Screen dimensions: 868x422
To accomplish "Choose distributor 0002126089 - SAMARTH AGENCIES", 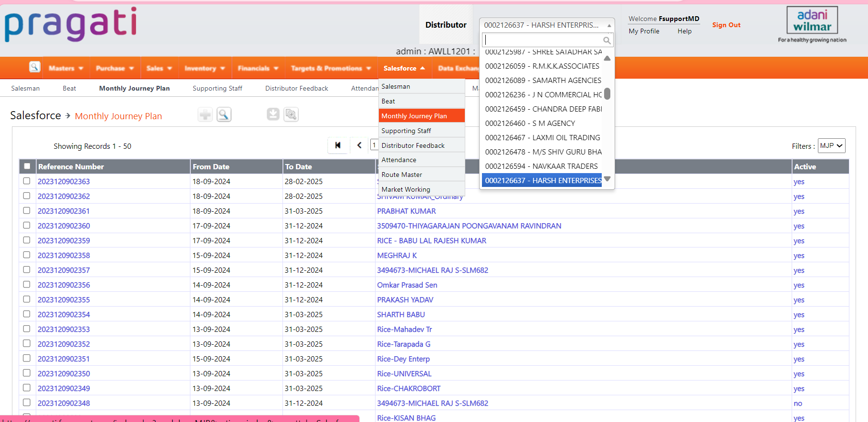I will 543,80.
